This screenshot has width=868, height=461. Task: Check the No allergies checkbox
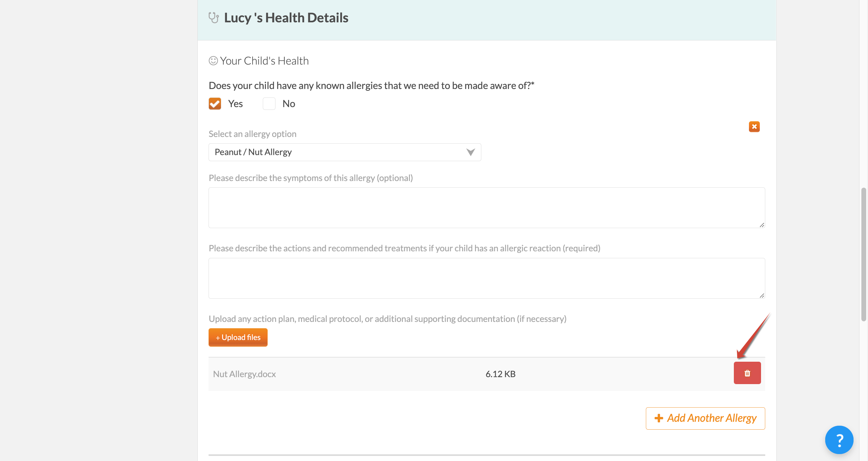(269, 103)
